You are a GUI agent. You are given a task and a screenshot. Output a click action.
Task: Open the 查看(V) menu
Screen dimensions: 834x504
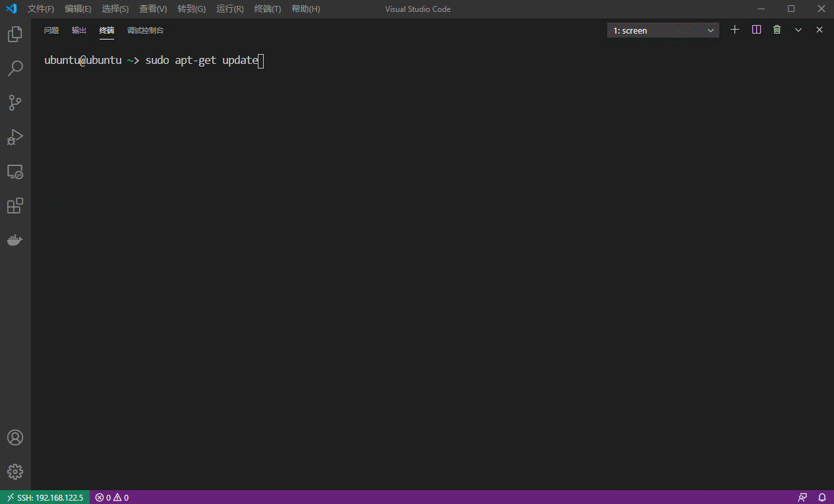pos(153,9)
